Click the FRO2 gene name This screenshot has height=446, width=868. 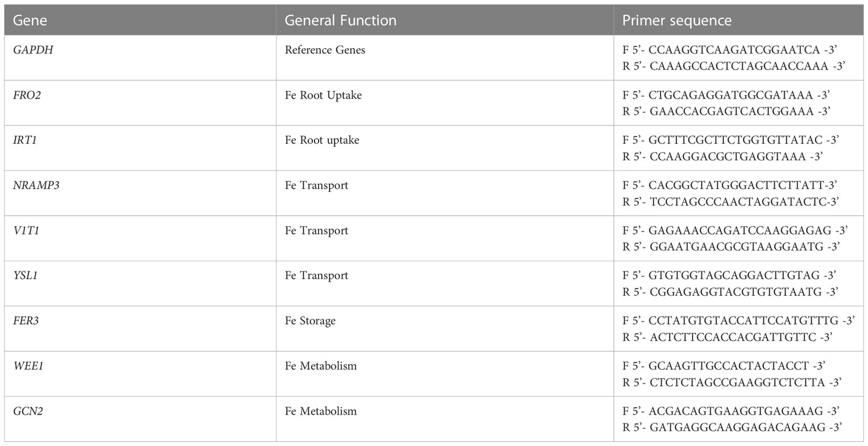coord(26,95)
